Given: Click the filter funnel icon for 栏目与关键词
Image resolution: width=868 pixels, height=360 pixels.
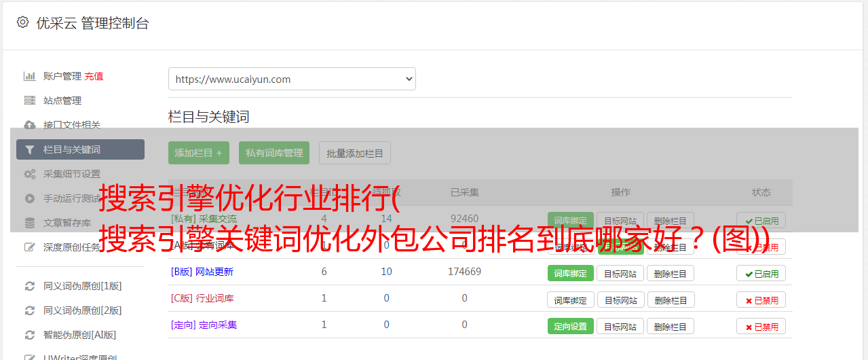Looking at the screenshot, I should coord(30,149).
